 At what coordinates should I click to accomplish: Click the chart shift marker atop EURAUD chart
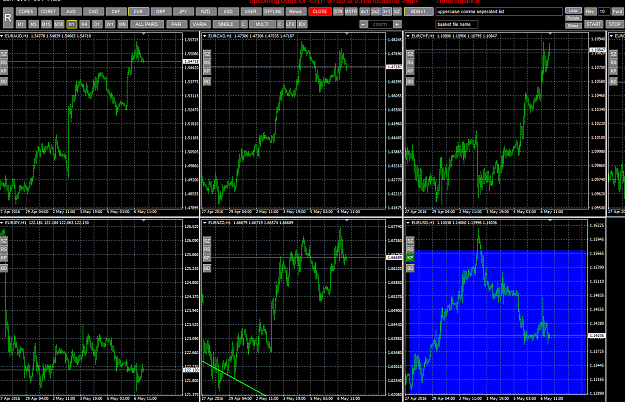coord(143,34)
